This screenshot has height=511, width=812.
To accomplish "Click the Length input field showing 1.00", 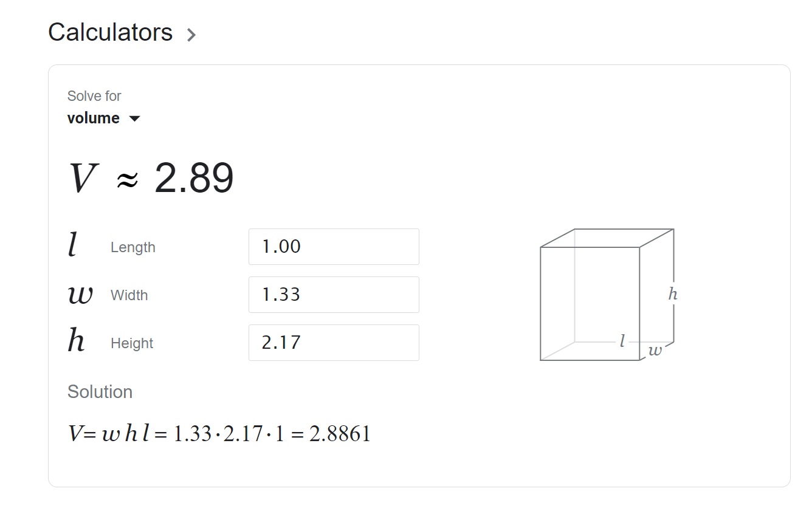I will pyautogui.click(x=333, y=247).
